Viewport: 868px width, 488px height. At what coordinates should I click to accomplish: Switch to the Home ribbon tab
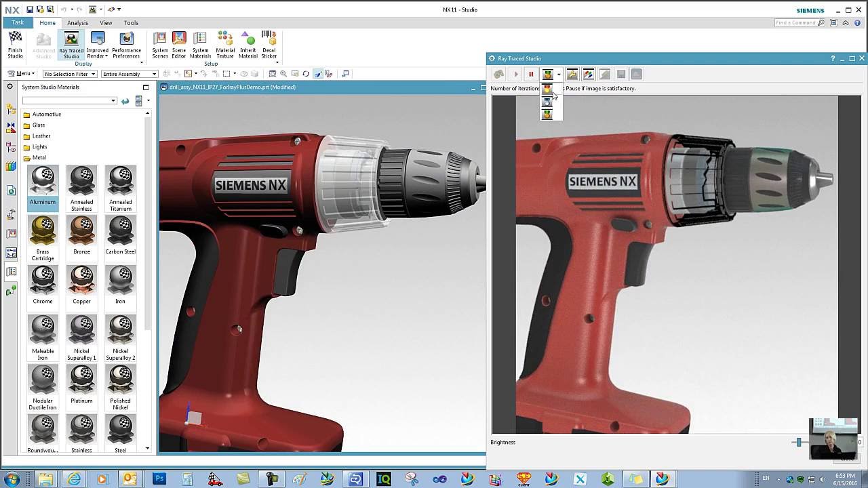coord(47,23)
